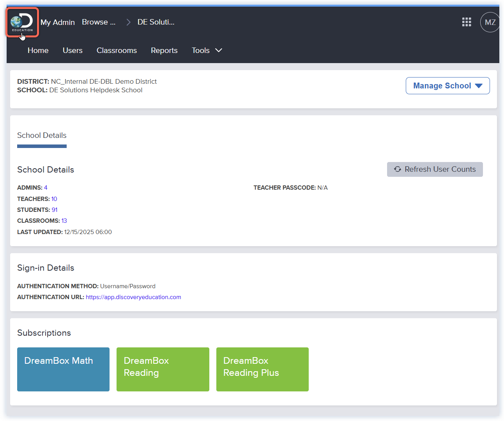
Task: Open the authentication URL link
Action: point(133,297)
